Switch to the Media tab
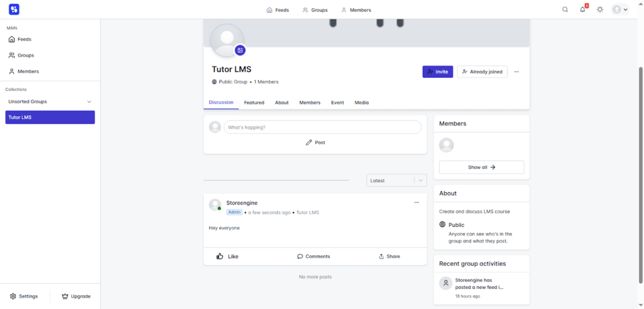The width and height of the screenshot is (644, 309). (x=362, y=102)
